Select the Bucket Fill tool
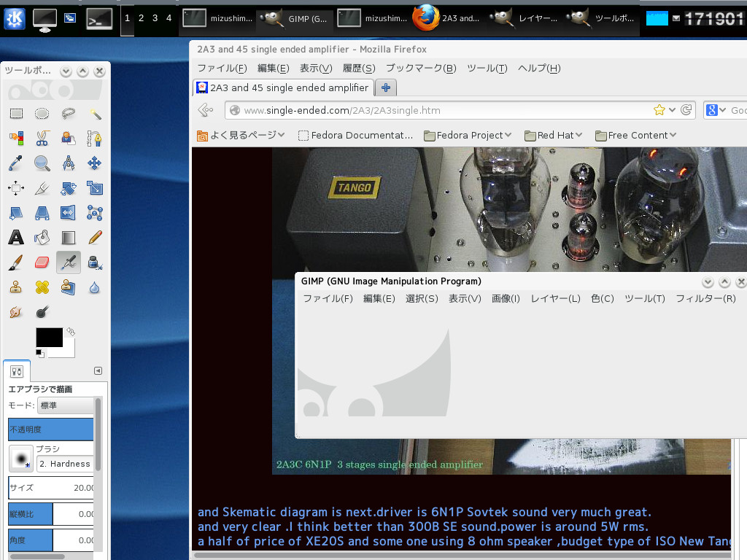The width and height of the screenshot is (747, 560). coord(42,237)
